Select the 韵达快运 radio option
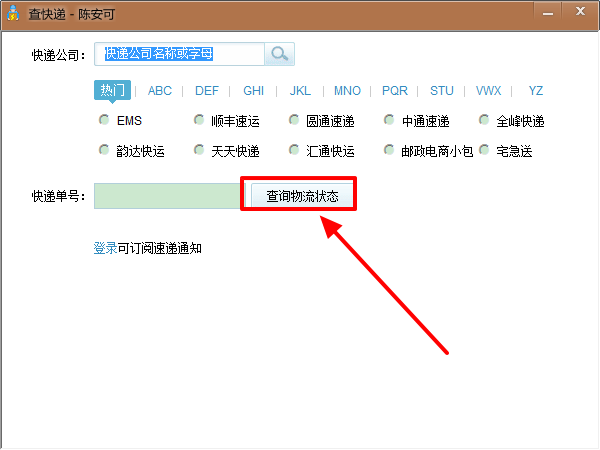The height and width of the screenshot is (450, 600). pyautogui.click(x=104, y=150)
